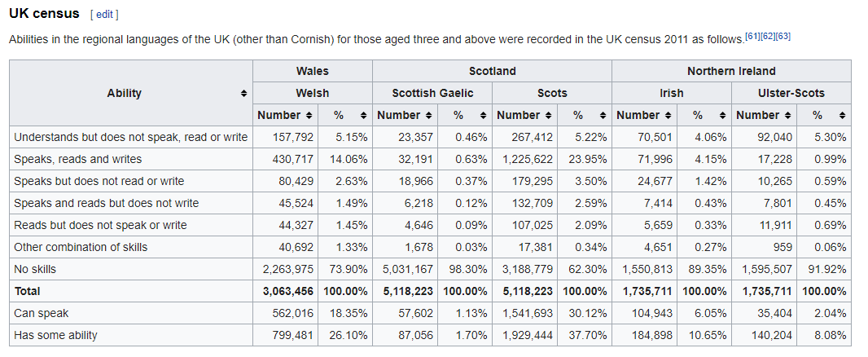Sort Irish Number column via arrow icon
The image size is (868, 357).
[x=668, y=116]
